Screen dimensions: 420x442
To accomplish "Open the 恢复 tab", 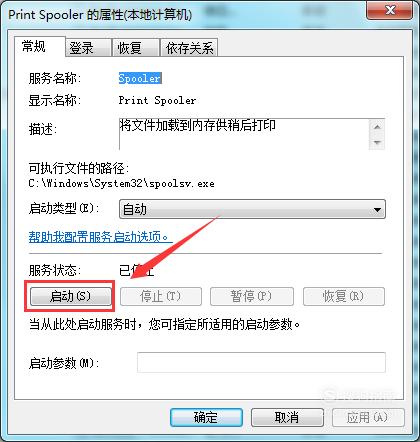I will 135,48.
